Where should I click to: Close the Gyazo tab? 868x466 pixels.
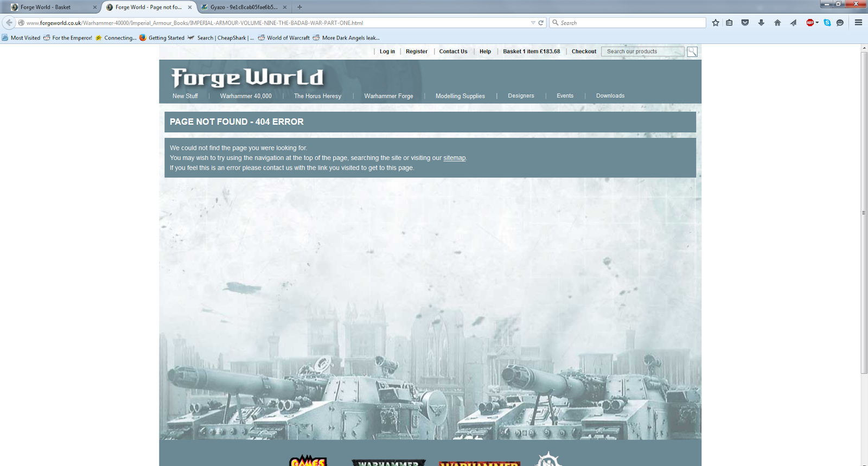coord(285,7)
